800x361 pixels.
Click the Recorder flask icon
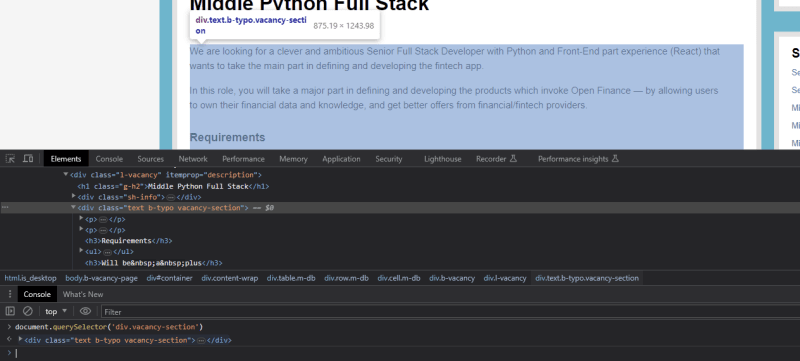coord(513,159)
